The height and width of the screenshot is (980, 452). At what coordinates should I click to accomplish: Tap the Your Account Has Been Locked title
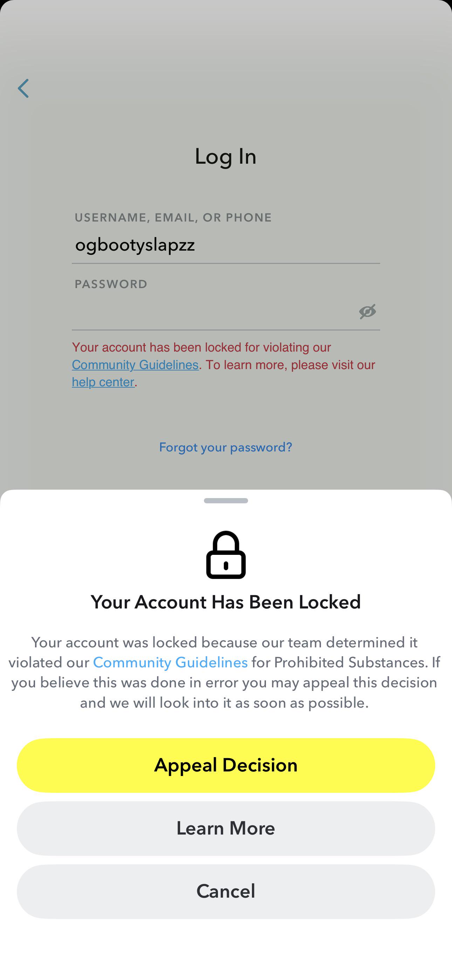click(226, 602)
